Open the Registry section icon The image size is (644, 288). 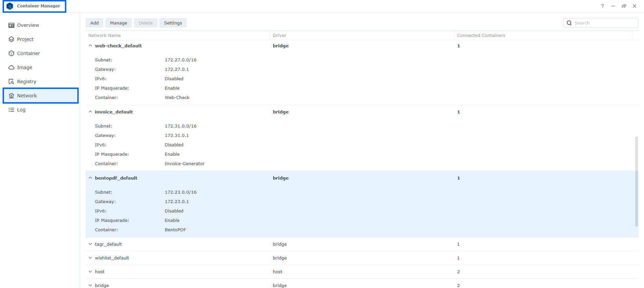[x=11, y=82]
